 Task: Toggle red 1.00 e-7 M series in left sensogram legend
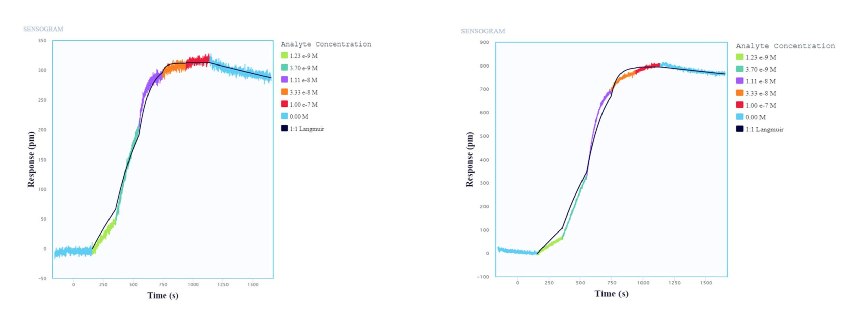click(284, 104)
